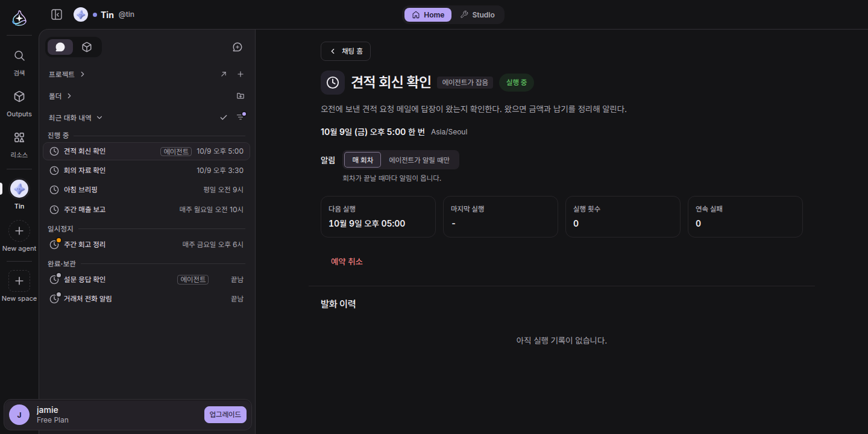The image size is (868, 434).
Task: Click @tin handle in header
Action: click(x=126, y=14)
